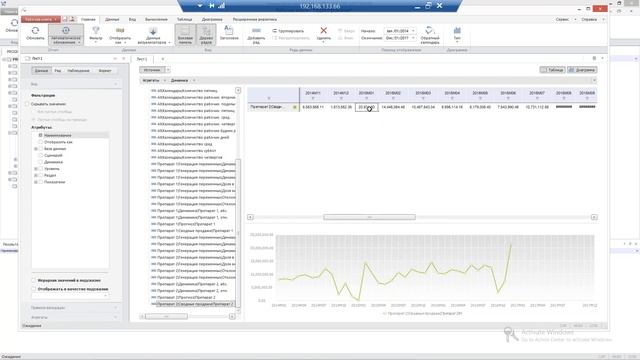Click the red X Удалить icon

click(323, 31)
